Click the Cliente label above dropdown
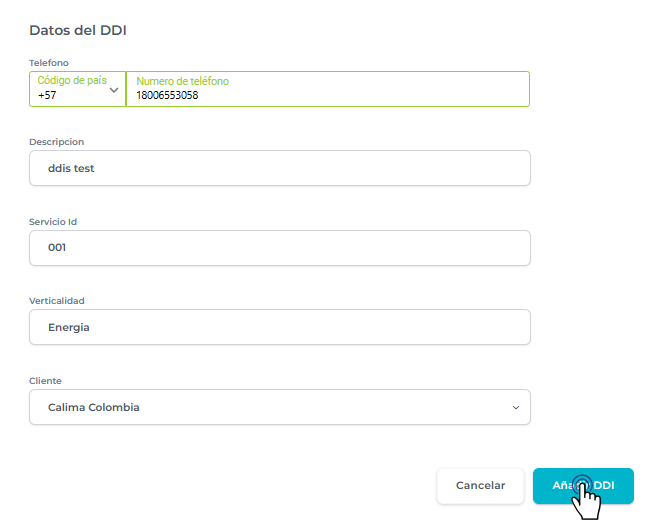Image resolution: width=655 pixels, height=522 pixels. click(45, 381)
